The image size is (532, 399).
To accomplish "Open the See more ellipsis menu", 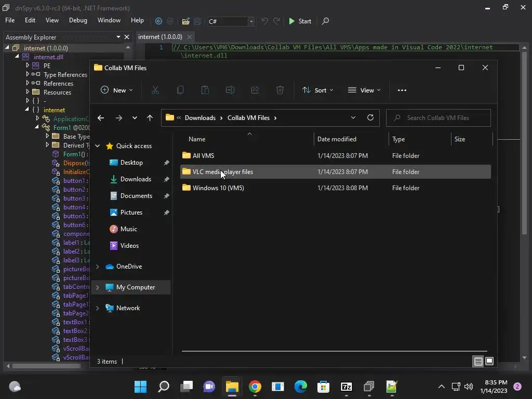I will [402, 90].
